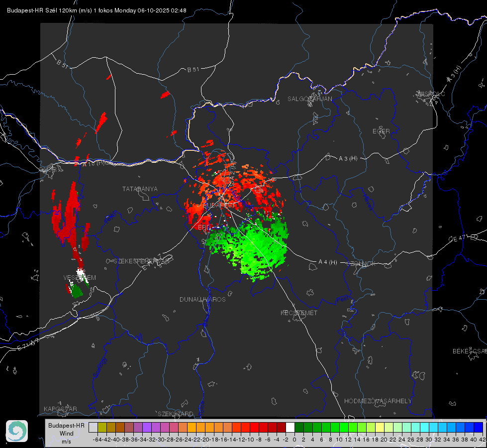Click the KECSKEMÉT city label
Image resolution: width=487 pixels, height=448 pixels.
click(299, 313)
